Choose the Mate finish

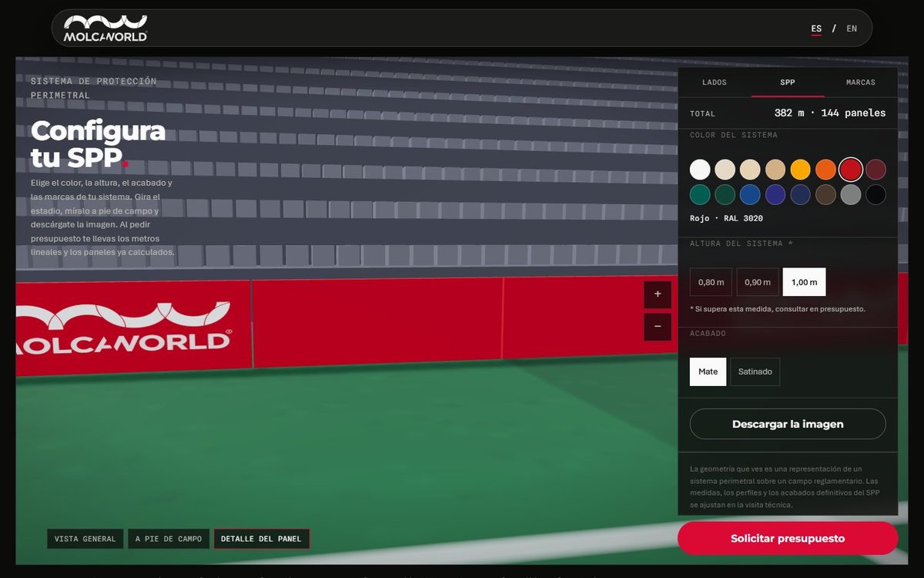pos(708,371)
